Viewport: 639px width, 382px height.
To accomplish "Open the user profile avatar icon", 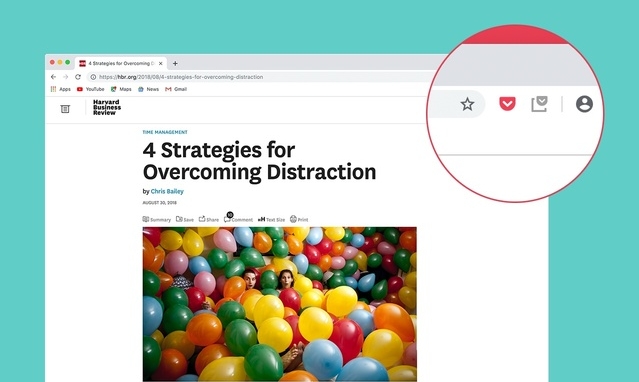I will (584, 104).
